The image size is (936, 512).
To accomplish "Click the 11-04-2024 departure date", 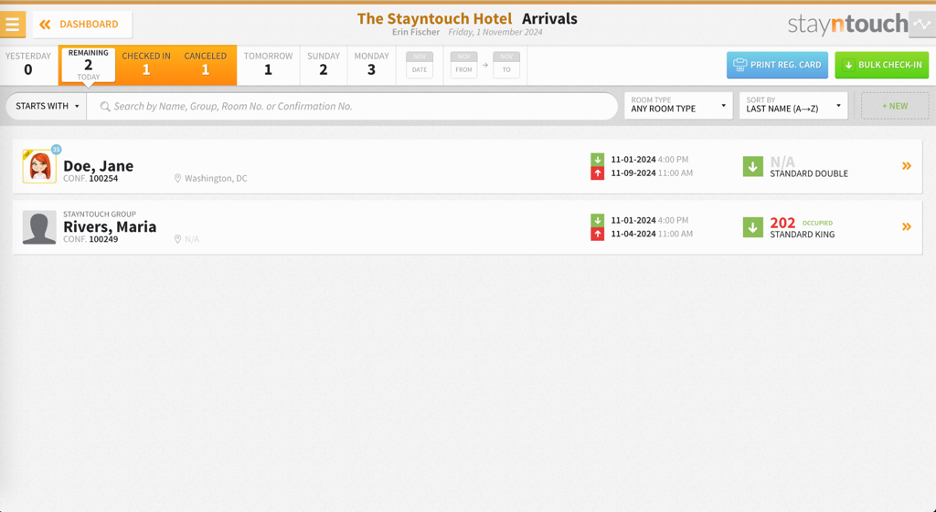I will [x=633, y=234].
